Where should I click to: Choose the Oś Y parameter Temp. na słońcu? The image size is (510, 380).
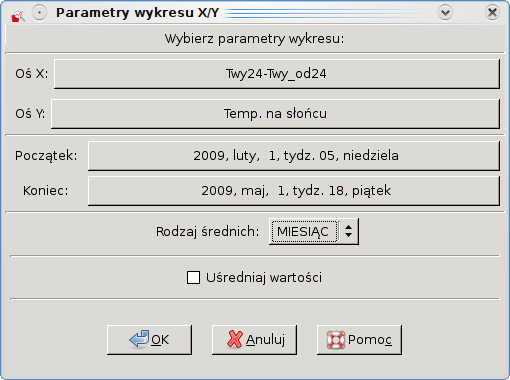coord(275,114)
